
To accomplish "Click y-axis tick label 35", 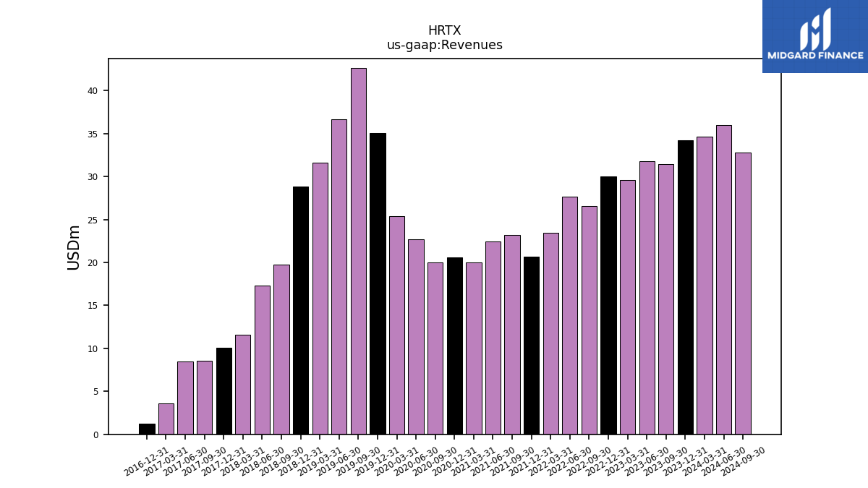I will pyautogui.click(x=93, y=134).
